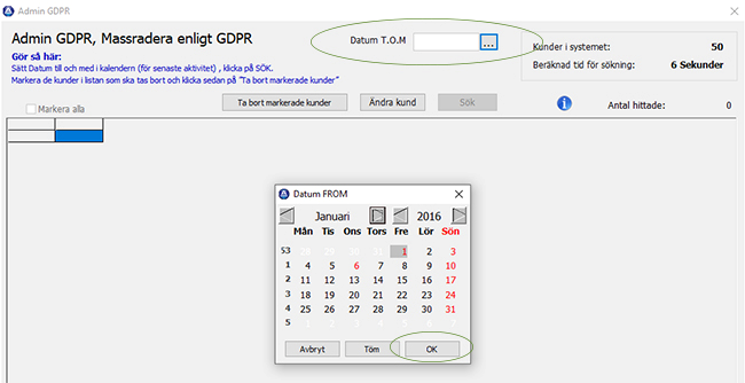
Task: Click the 6 Sekunder value
Action: pos(697,65)
